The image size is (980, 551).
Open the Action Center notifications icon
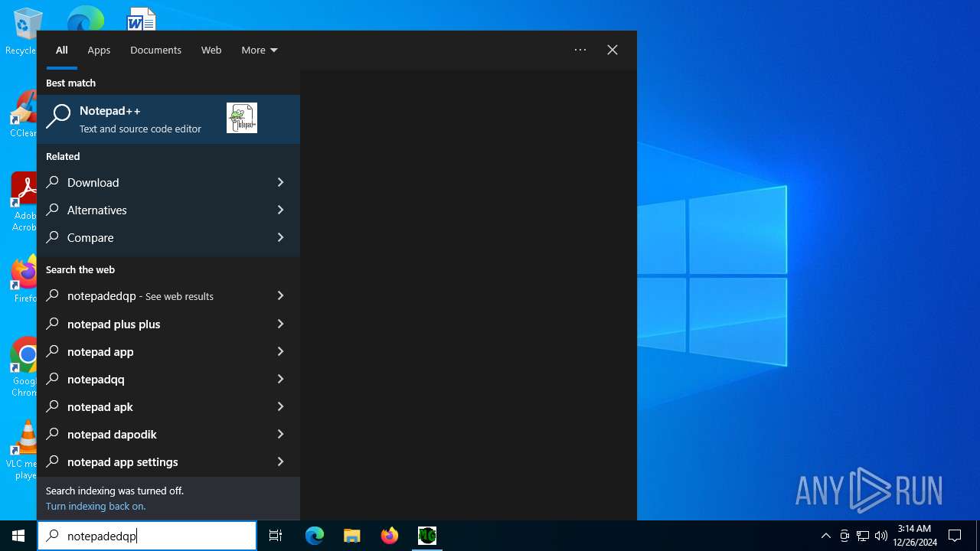click(x=955, y=536)
